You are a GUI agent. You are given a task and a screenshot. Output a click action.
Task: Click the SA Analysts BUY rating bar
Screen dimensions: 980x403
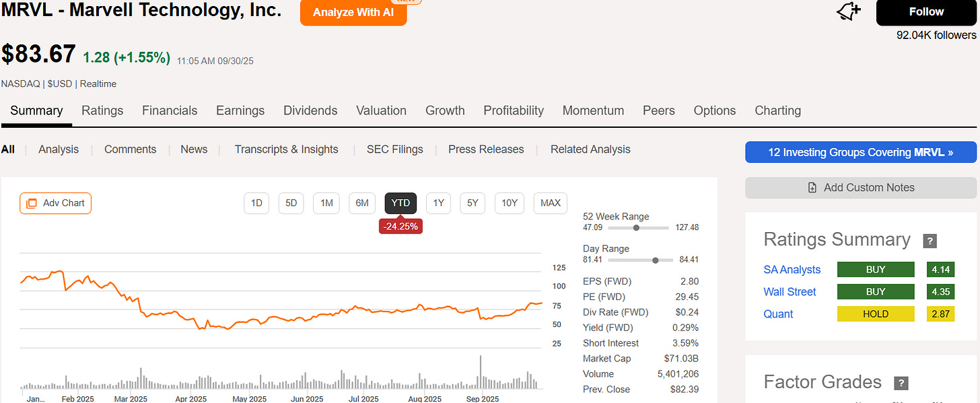[x=876, y=270]
